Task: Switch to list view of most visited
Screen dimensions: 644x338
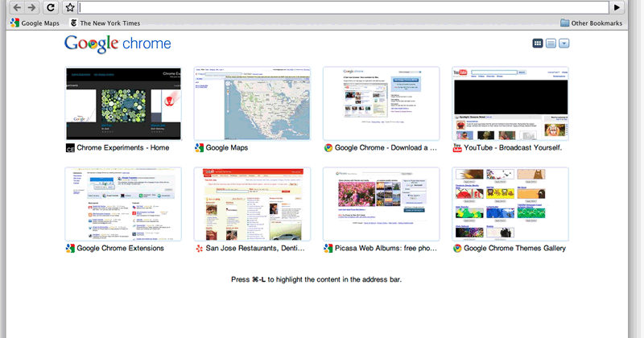Action: coord(551,43)
